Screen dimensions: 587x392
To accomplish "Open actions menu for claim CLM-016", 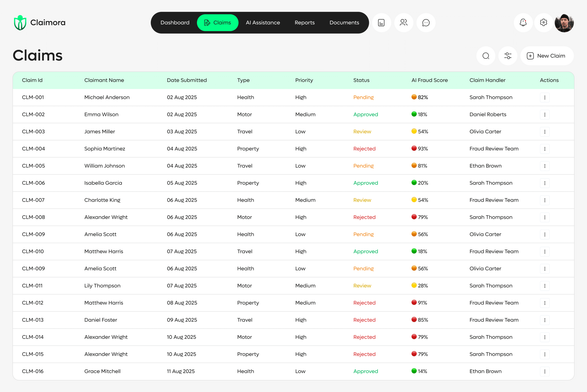I will [x=545, y=371].
